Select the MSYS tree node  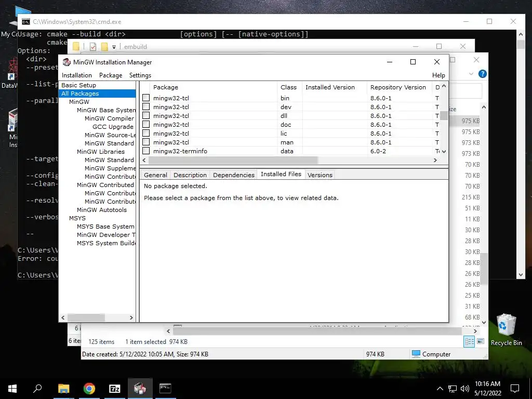pos(77,218)
